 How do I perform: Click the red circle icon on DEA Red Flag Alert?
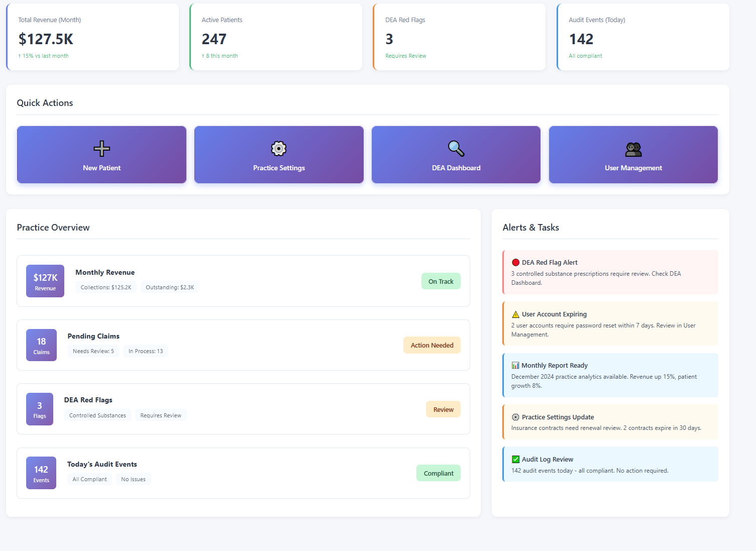pyautogui.click(x=515, y=262)
